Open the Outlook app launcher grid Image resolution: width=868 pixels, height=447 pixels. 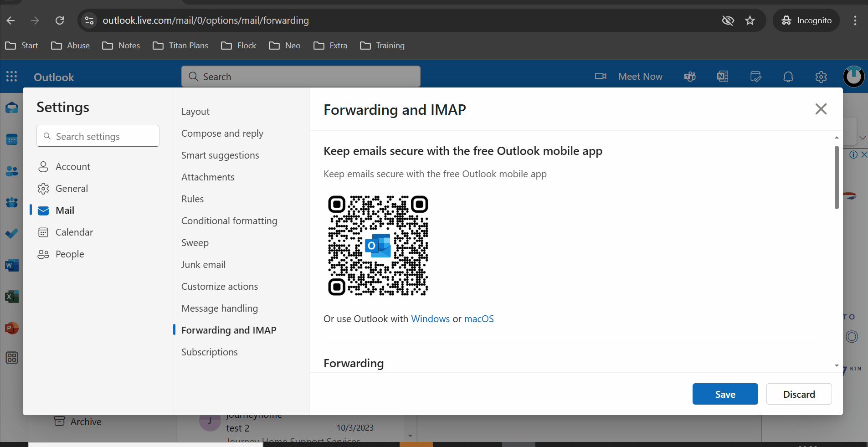pyautogui.click(x=12, y=77)
